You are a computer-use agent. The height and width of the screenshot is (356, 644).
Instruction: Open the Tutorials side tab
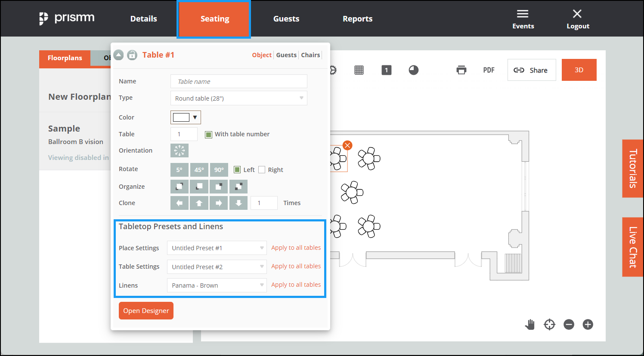(633, 169)
